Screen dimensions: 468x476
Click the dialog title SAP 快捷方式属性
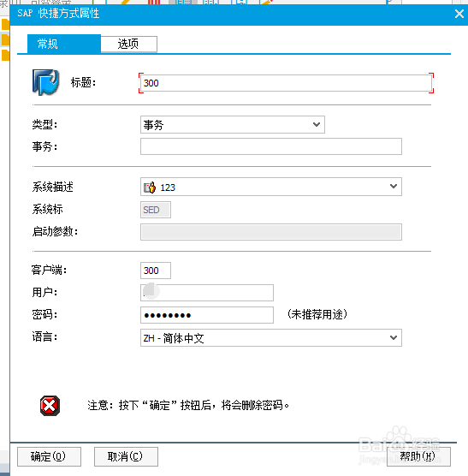point(58,14)
